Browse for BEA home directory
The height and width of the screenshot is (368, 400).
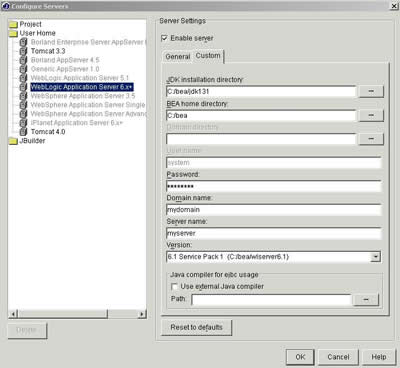[371, 116]
